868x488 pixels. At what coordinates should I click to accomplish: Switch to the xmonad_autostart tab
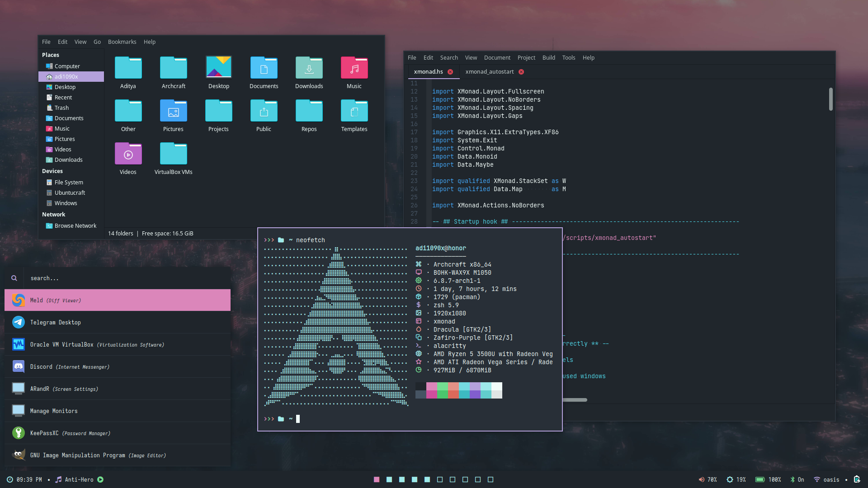489,71
